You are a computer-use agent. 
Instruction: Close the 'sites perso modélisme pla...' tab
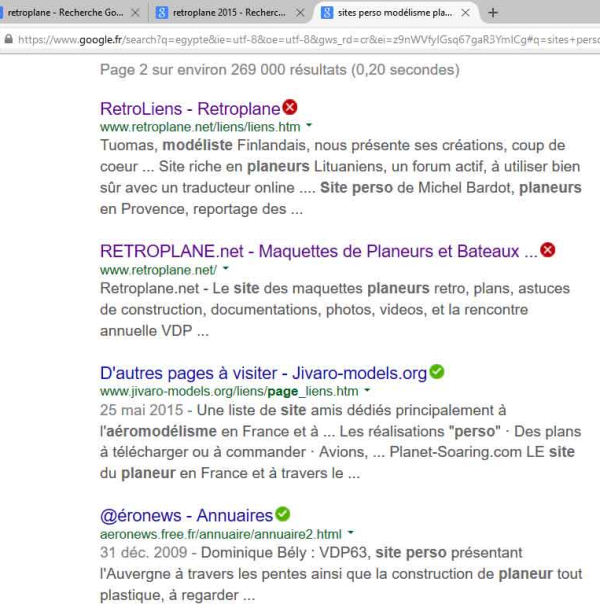(x=465, y=13)
